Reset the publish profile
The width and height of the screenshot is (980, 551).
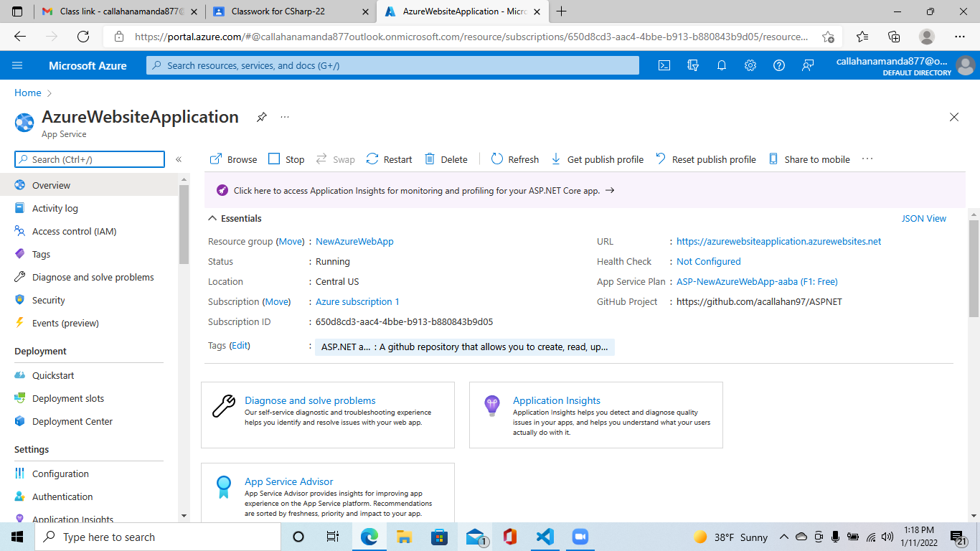pos(706,159)
